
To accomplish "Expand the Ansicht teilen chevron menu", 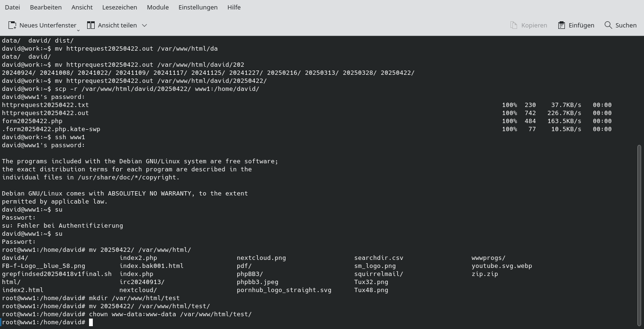I will click(144, 25).
